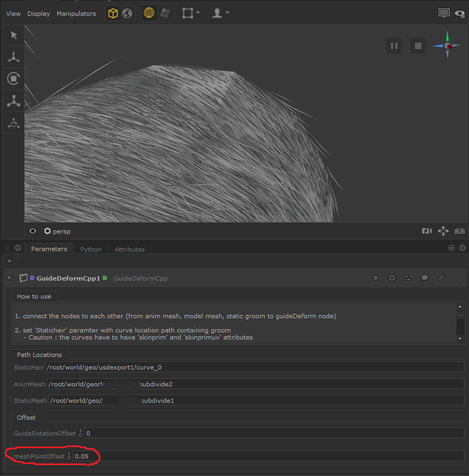Open the node help question-mark icon
The height and width of the screenshot is (476, 469).
(376, 278)
